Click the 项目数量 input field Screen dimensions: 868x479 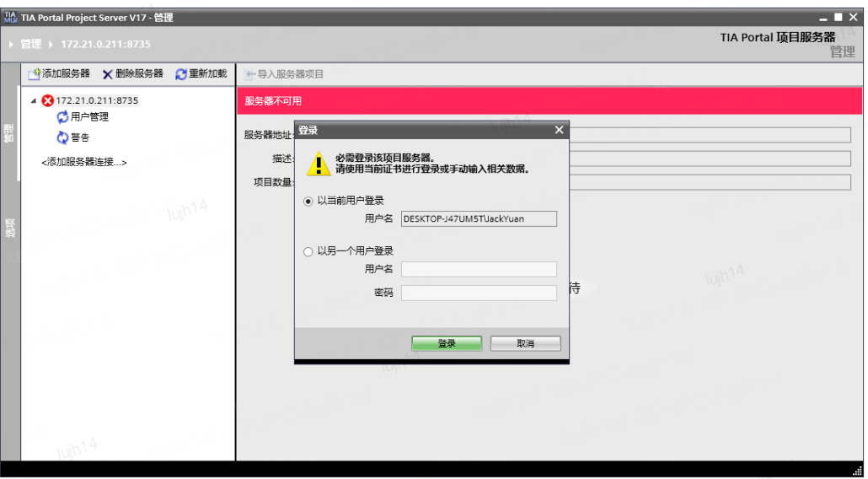pyautogui.click(x=710, y=182)
